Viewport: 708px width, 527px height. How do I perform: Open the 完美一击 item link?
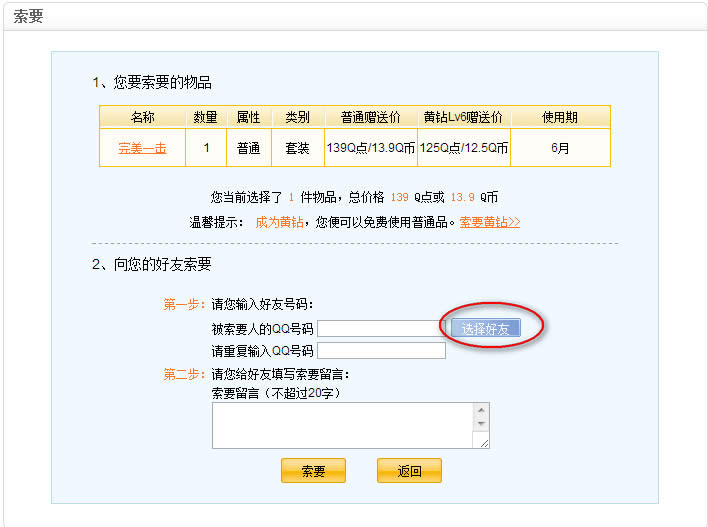pos(142,148)
